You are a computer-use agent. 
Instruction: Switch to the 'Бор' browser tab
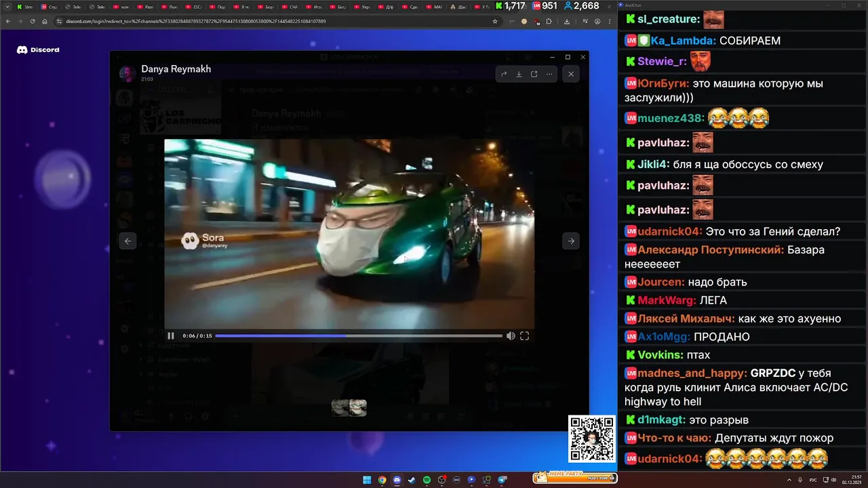click(x=265, y=7)
